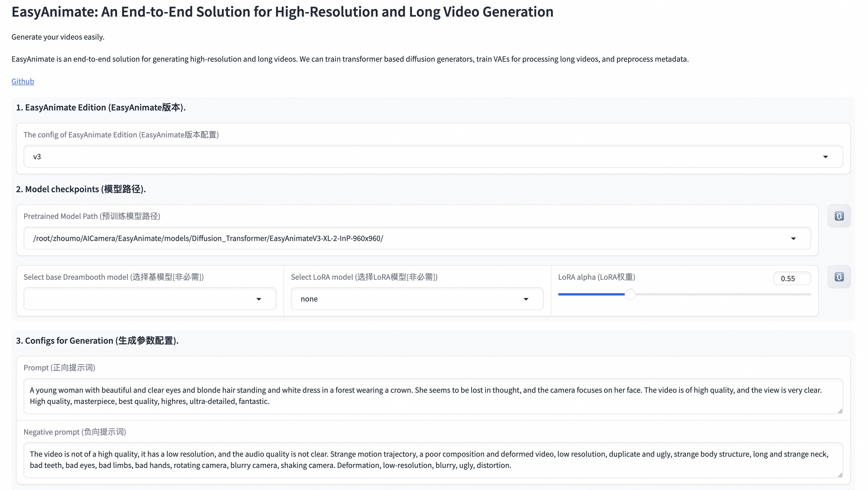Image resolution: width=868 pixels, height=490 pixels.
Task: Open the Select LoRA model dropdown
Action: tap(417, 299)
